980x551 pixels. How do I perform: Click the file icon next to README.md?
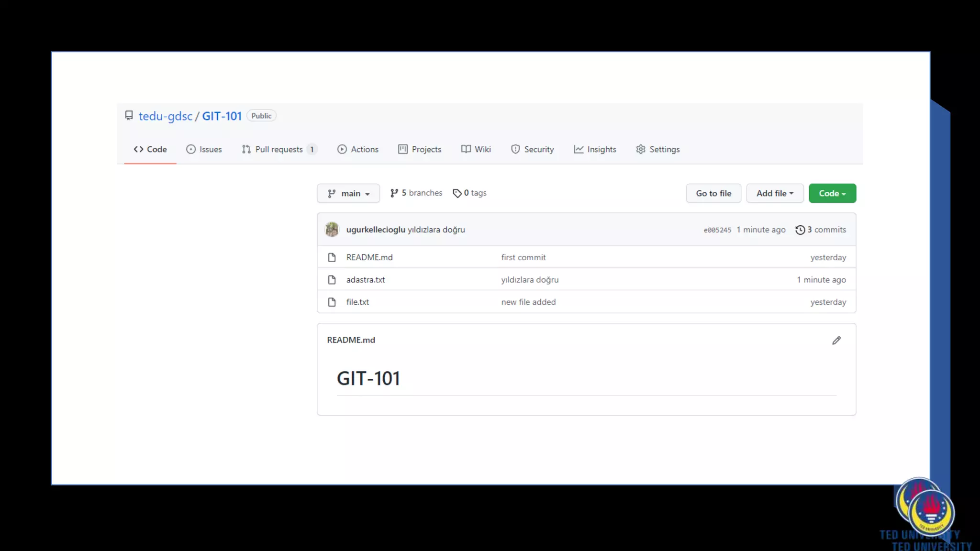pyautogui.click(x=332, y=257)
